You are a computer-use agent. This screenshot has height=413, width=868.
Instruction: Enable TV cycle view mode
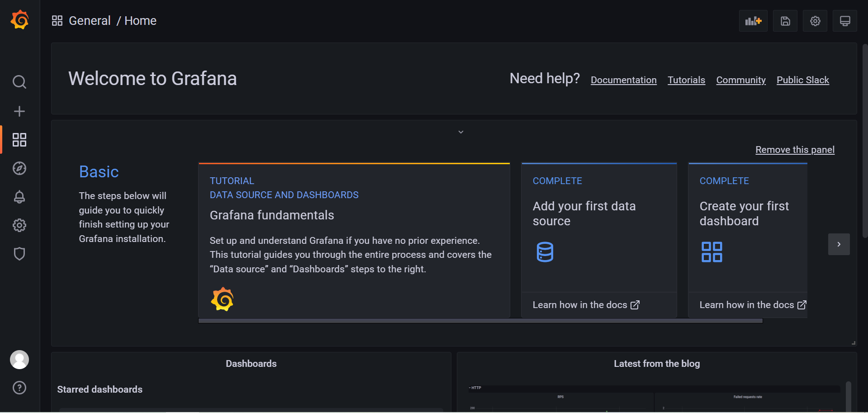tap(844, 21)
